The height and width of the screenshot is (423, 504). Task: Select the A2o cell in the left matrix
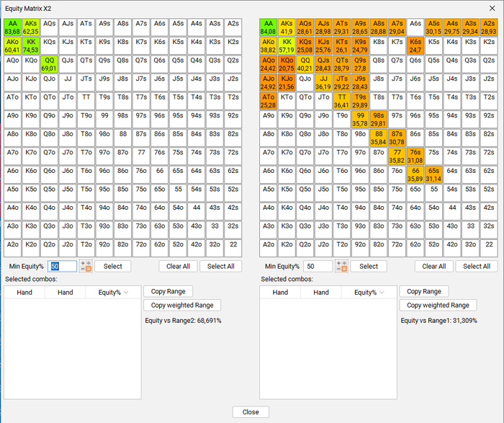(12, 248)
